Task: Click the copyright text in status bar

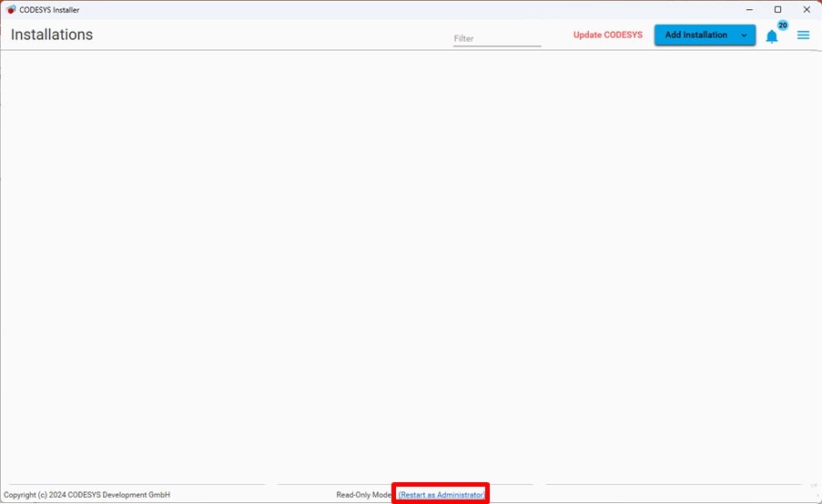Action: [x=86, y=495]
